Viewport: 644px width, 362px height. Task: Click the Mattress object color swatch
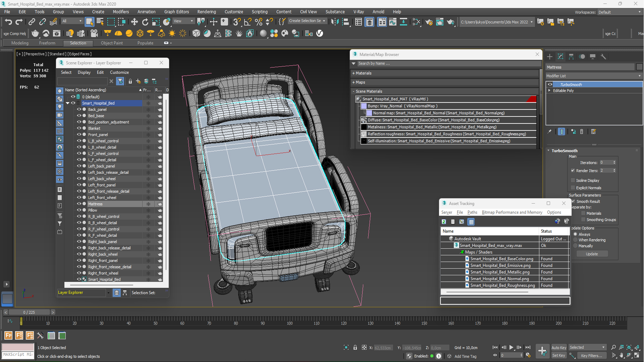pyautogui.click(x=639, y=67)
